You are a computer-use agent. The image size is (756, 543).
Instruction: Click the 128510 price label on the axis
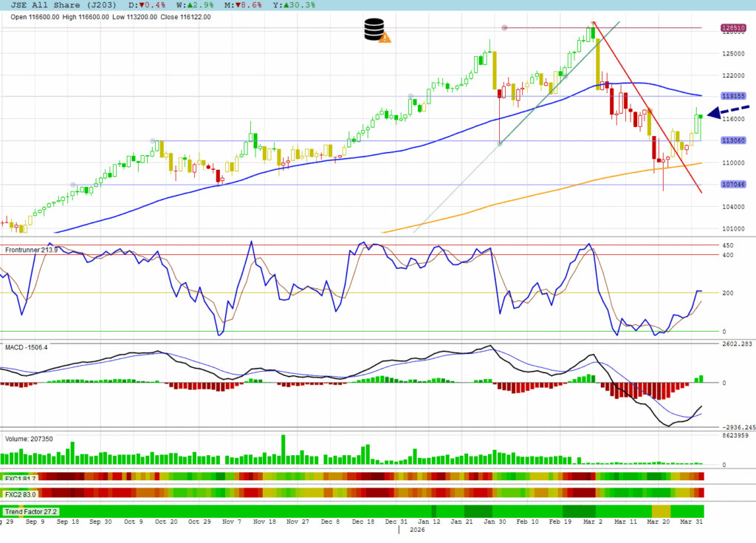[x=732, y=28]
